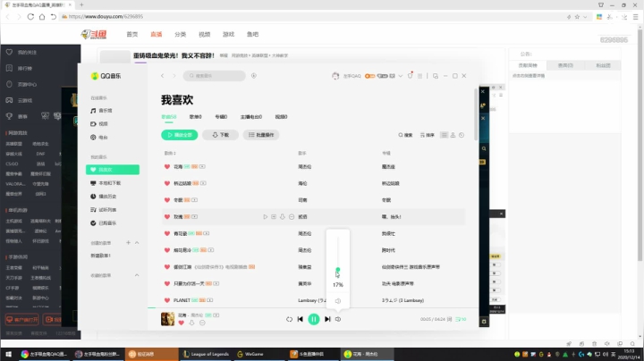Click the listen-to-identify icon beside search
This screenshot has width=644, height=361.
[254, 76]
